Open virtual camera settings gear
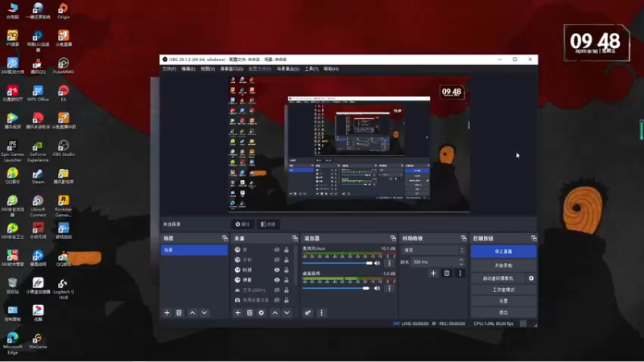This screenshot has width=644, height=362. pos(531,278)
